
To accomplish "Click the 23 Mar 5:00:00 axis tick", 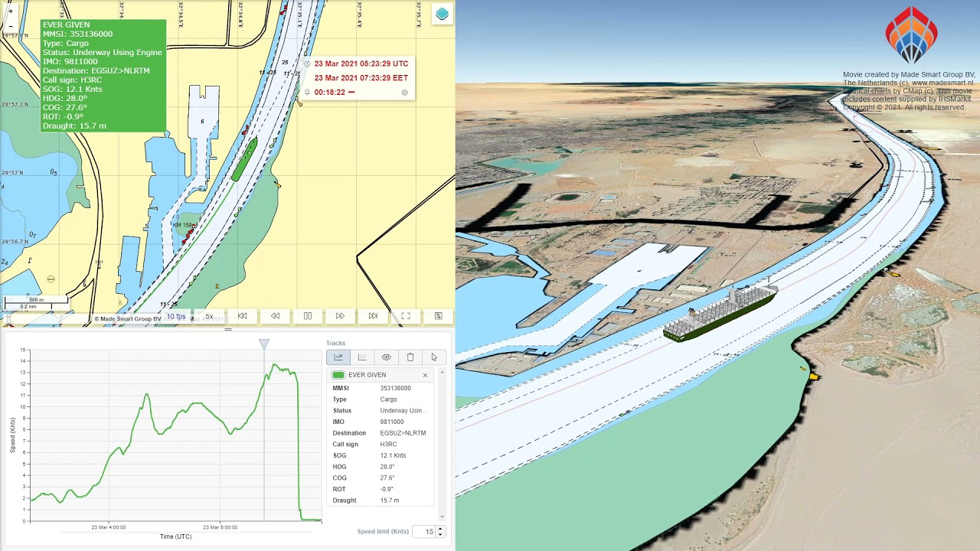I will click(x=220, y=527).
